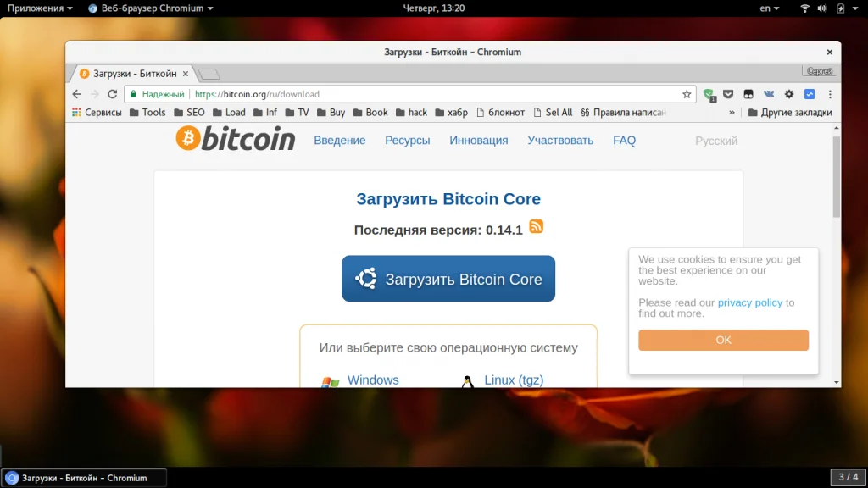The height and width of the screenshot is (488, 868).
Task: Open the Введение menu item
Action: (340, 141)
